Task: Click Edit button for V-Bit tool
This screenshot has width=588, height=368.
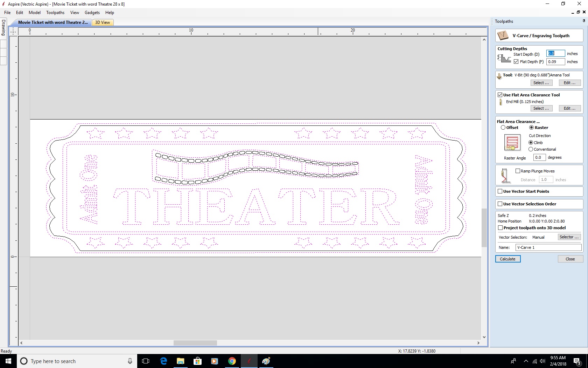Action: [x=569, y=83]
